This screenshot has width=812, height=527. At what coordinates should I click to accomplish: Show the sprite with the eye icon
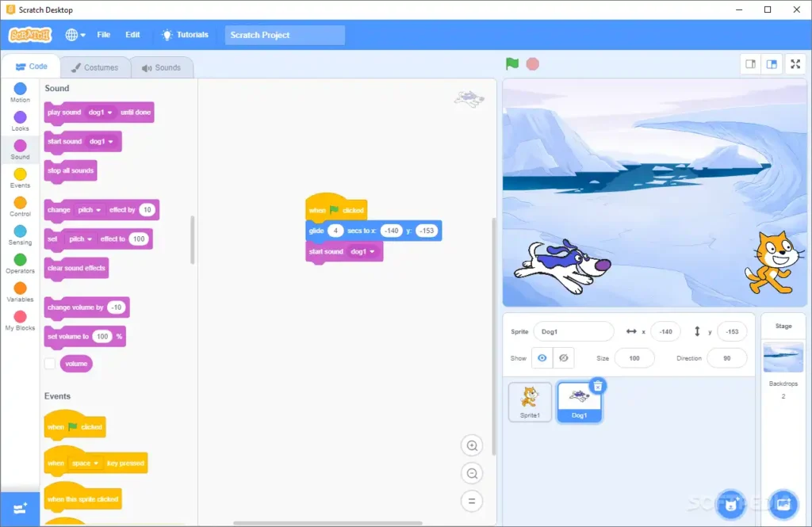542,357
